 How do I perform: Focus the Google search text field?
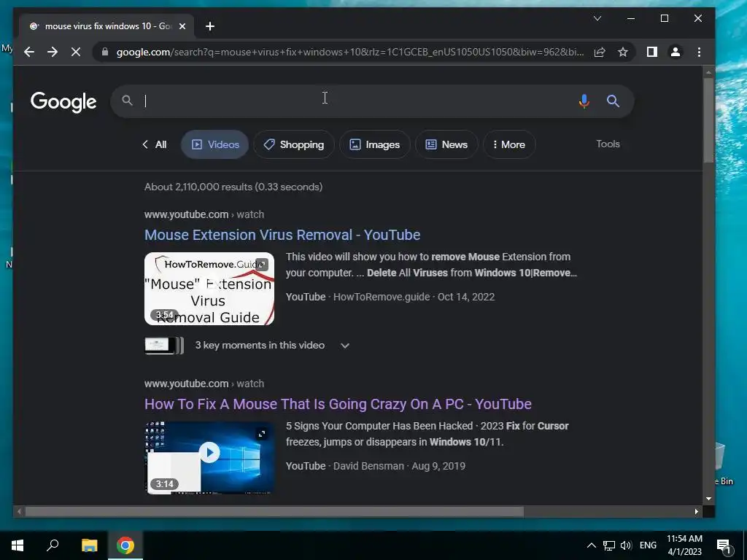tap(352, 101)
